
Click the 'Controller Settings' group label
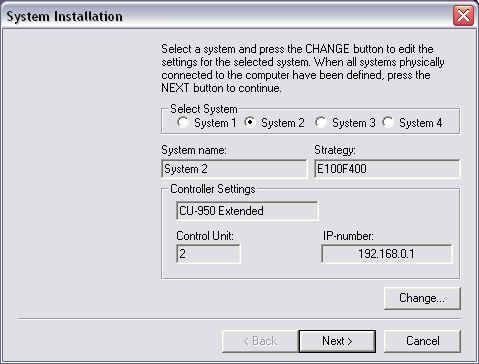coord(213,189)
